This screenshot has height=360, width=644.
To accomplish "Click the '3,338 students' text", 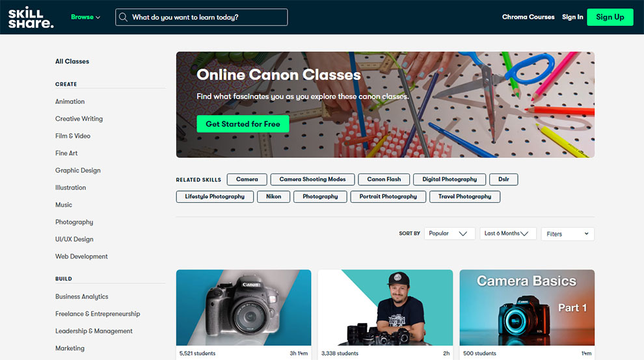I will pyautogui.click(x=340, y=354).
